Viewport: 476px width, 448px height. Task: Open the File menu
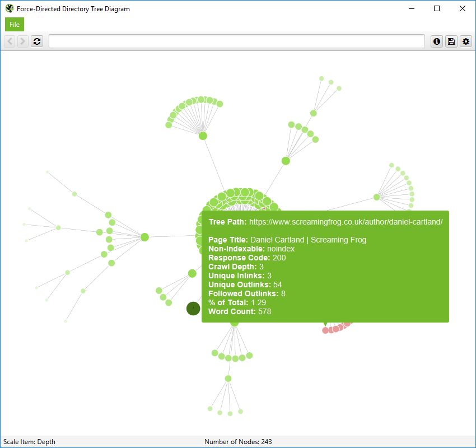tap(14, 25)
